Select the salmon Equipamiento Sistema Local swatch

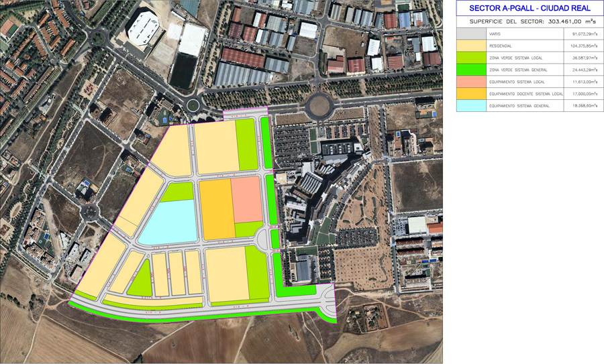471,82
